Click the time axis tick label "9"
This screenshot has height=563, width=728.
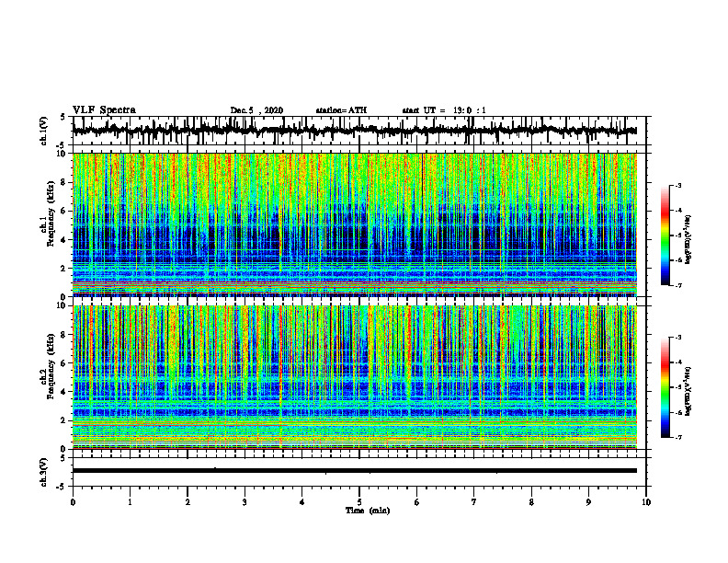[588, 502]
